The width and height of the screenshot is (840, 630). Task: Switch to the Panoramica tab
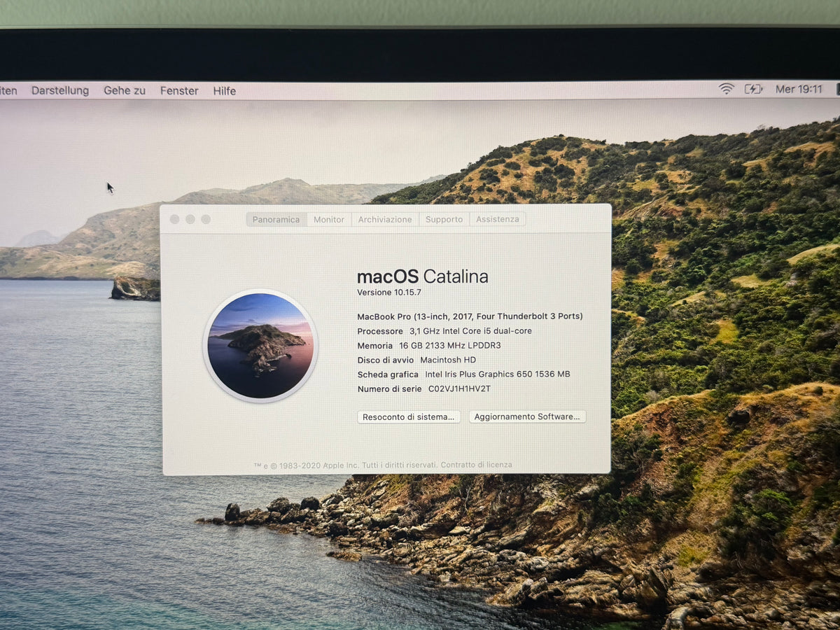[x=276, y=219]
